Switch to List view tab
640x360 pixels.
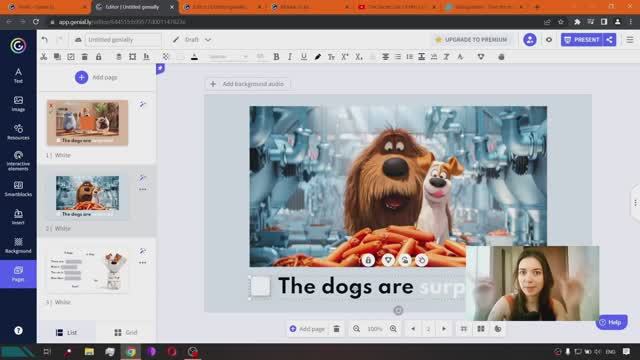click(x=67, y=332)
